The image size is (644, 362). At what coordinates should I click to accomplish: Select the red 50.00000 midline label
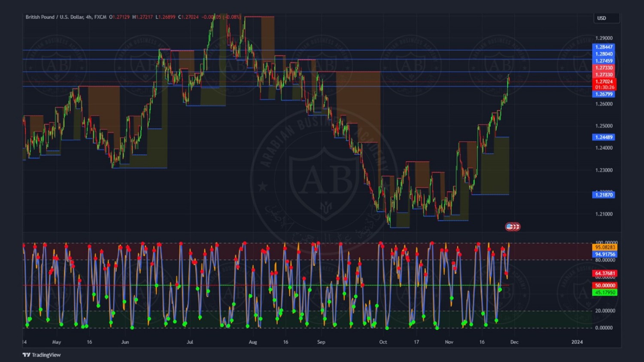click(x=605, y=286)
